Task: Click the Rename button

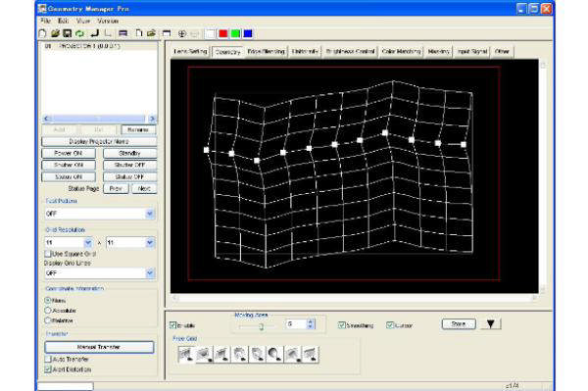Action: click(138, 129)
